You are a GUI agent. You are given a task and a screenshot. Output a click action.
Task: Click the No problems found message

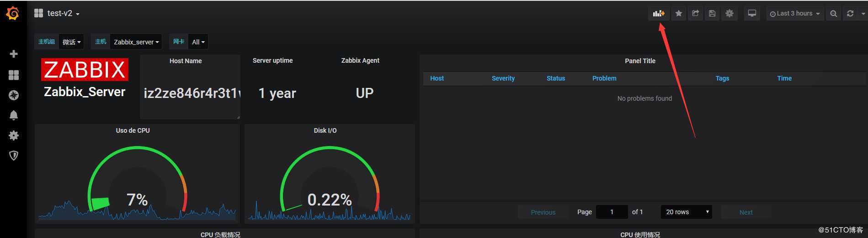point(644,98)
